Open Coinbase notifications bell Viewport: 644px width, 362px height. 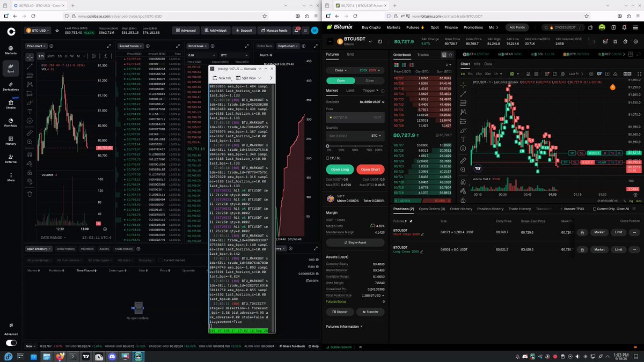[296, 31]
